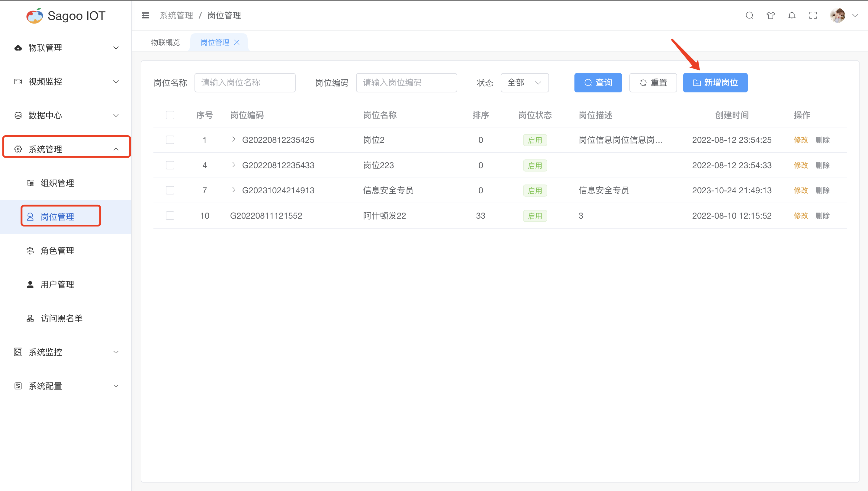Check the box for 岗位223 row

(x=170, y=165)
